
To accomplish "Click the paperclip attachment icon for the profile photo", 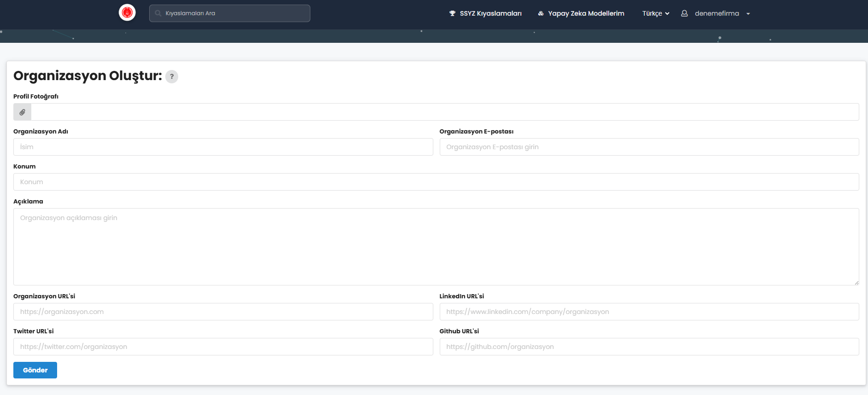I will [22, 112].
